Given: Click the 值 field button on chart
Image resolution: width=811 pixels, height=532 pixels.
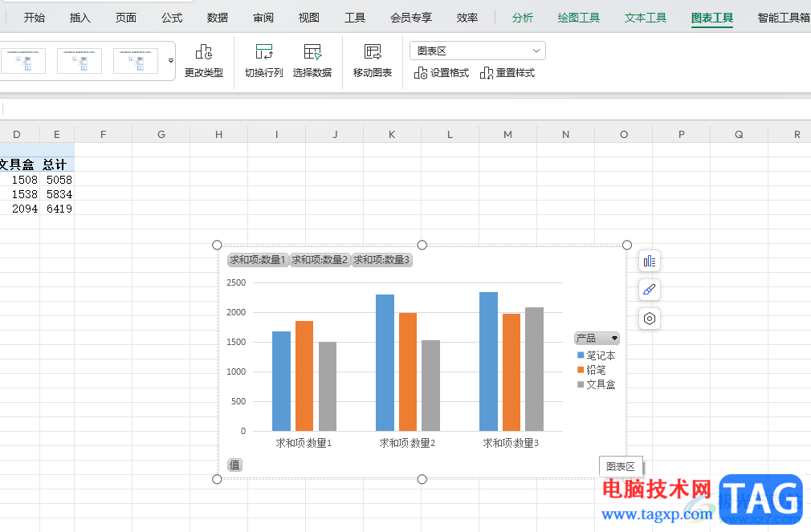Looking at the screenshot, I should [234, 465].
